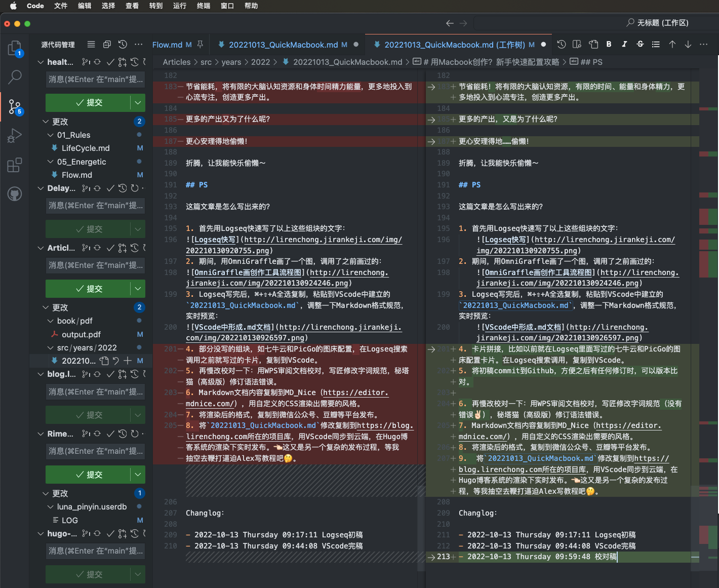Collapse the luna_pinyin.userdb folder
Screen dimensions: 719x588
click(x=51, y=507)
